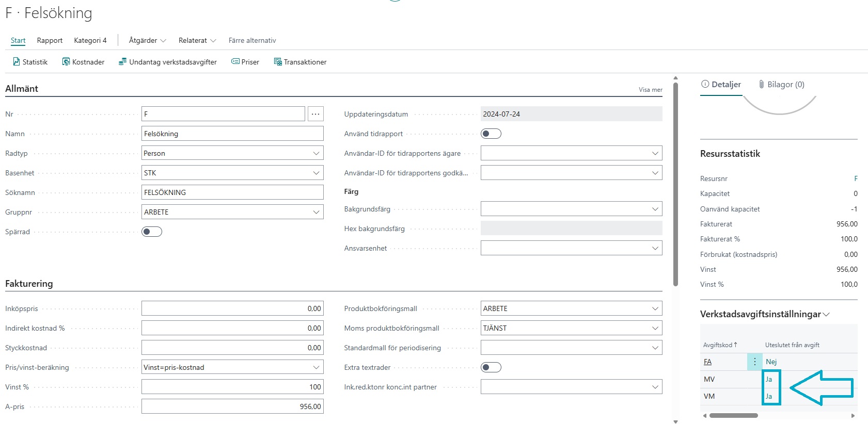Image resolution: width=868 pixels, height=424 pixels.
Task: Enable the Extra textrader switch
Action: (491, 367)
